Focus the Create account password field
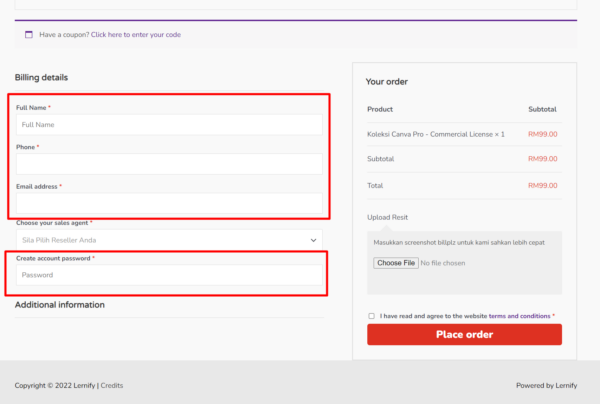The height and width of the screenshot is (404, 600). point(169,274)
